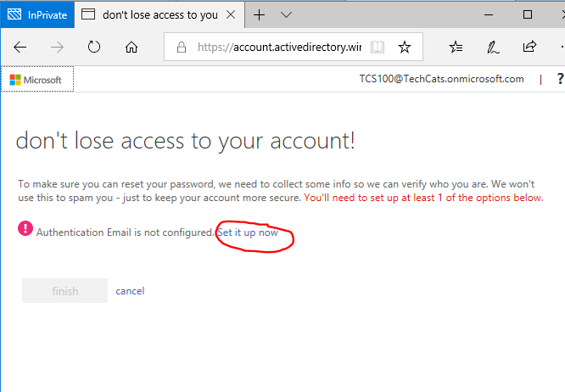View site security lock information
Screen dimensions: 565x392
point(182,47)
